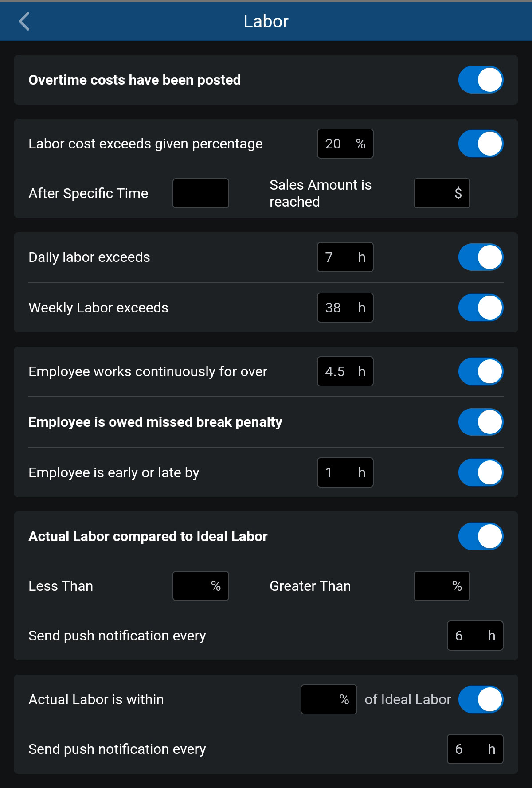
Task: Toggle off Actual Labor compared to Ideal Labor
Action: click(481, 536)
